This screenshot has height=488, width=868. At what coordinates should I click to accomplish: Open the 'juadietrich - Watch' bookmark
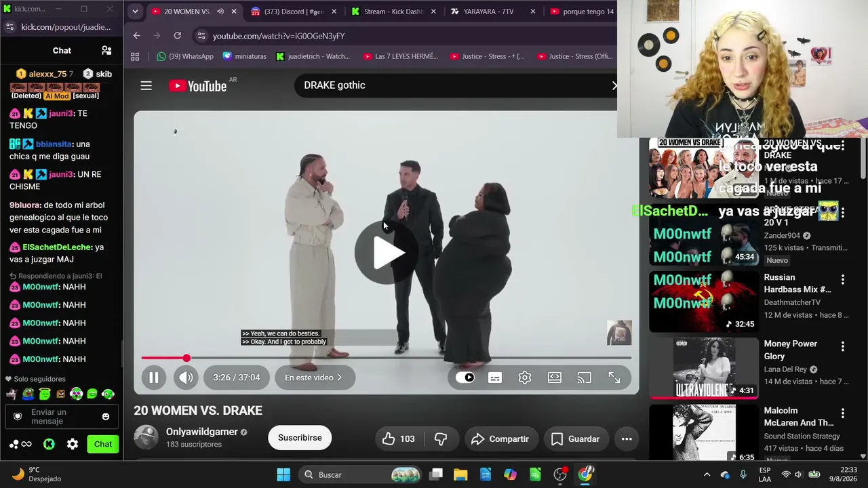(313, 56)
